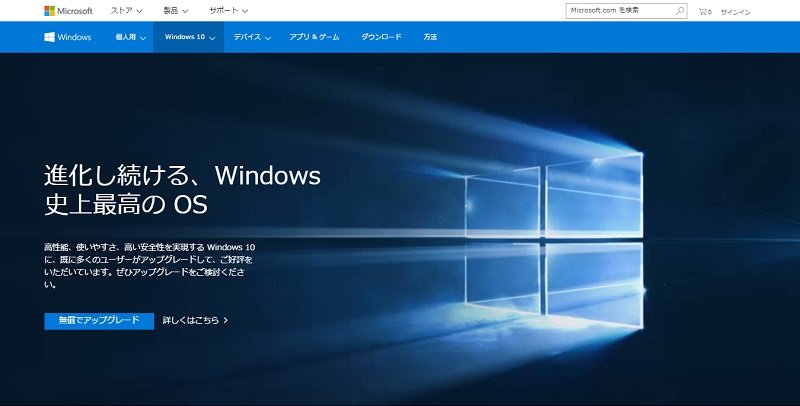Click the Windows 10 description paragraph
This screenshot has width=800, height=406.
[149, 266]
